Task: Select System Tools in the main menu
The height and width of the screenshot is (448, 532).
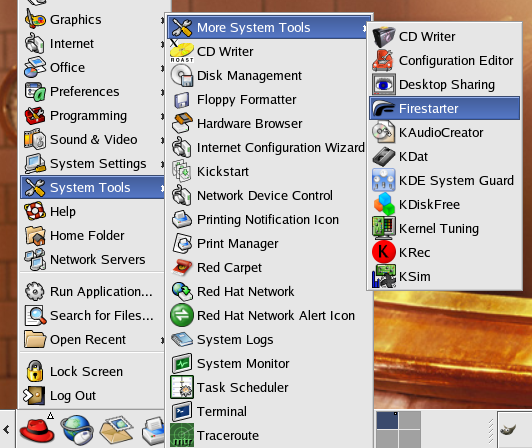Action: (92, 187)
